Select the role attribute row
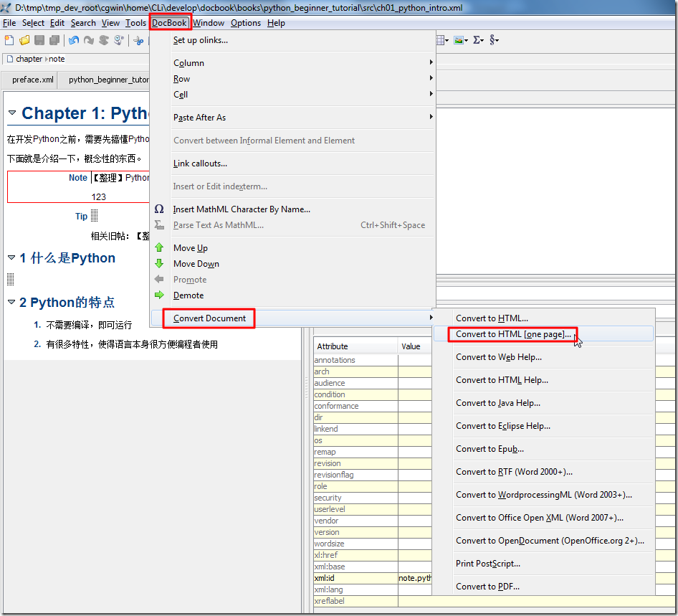This screenshot has height=616, width=678. point(355,486)
